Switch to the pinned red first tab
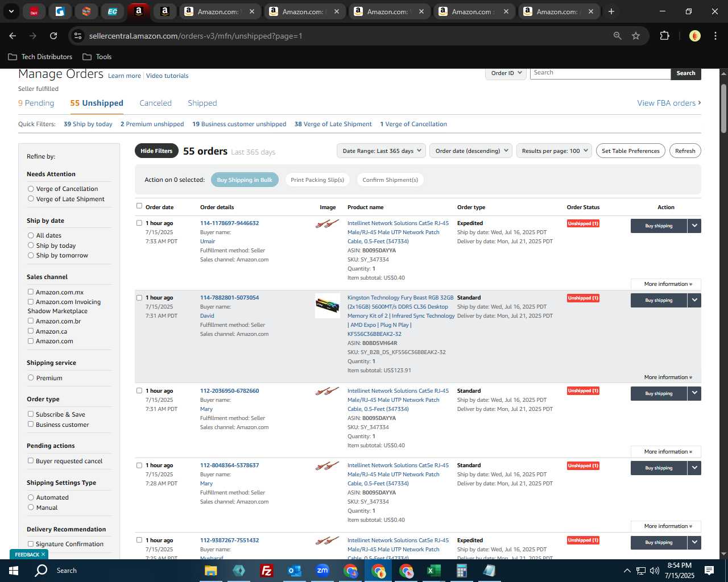The width and height of the screenshot is (728, 582). tap(34, 11)
